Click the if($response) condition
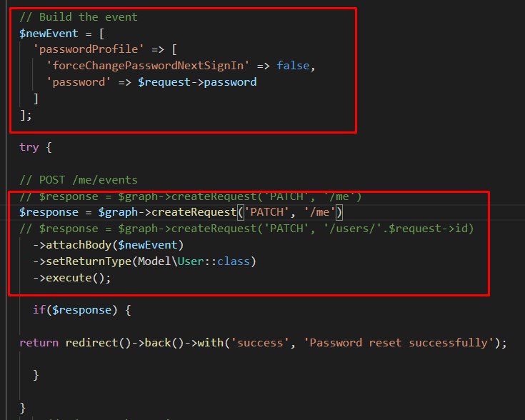The image size is (525, 420). click(75, 310)
